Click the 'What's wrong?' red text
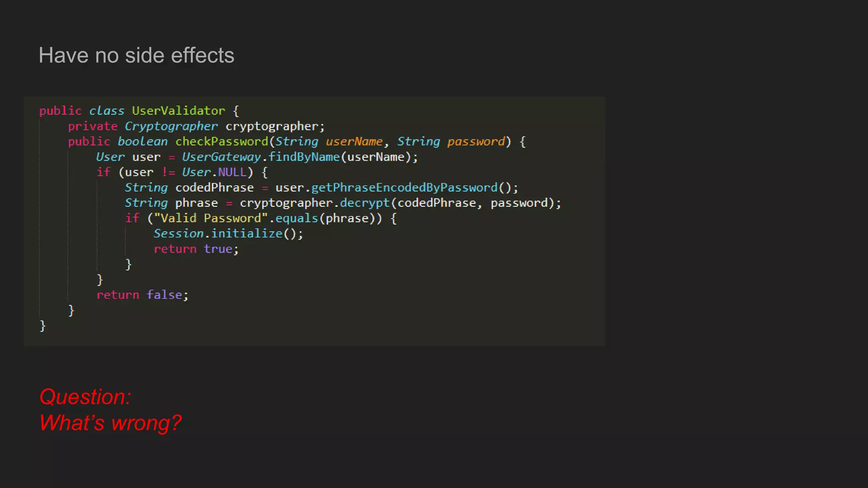Viewport: 868px width, 488px height. click(x=110, y=423)
